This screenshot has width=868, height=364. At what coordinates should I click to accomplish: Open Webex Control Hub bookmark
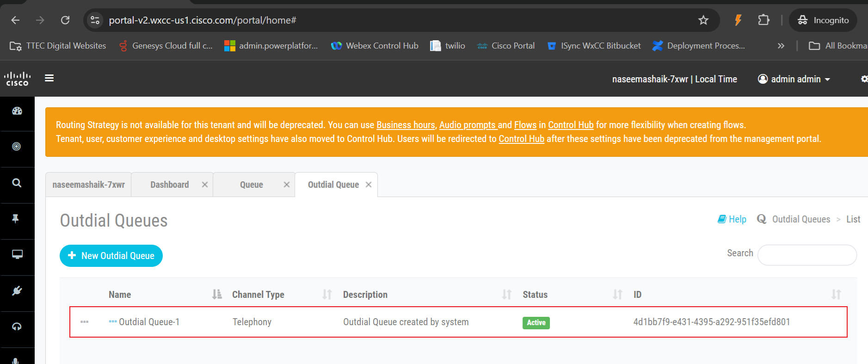pos(375,46)
